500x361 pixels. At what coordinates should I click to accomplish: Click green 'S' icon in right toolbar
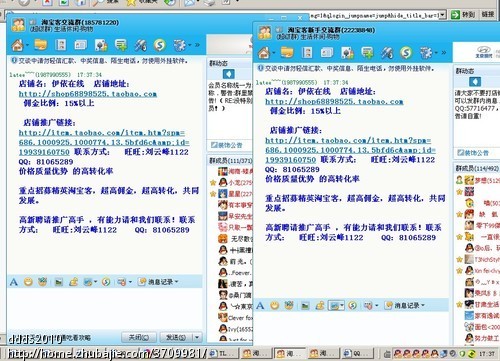tap(406, 52)
